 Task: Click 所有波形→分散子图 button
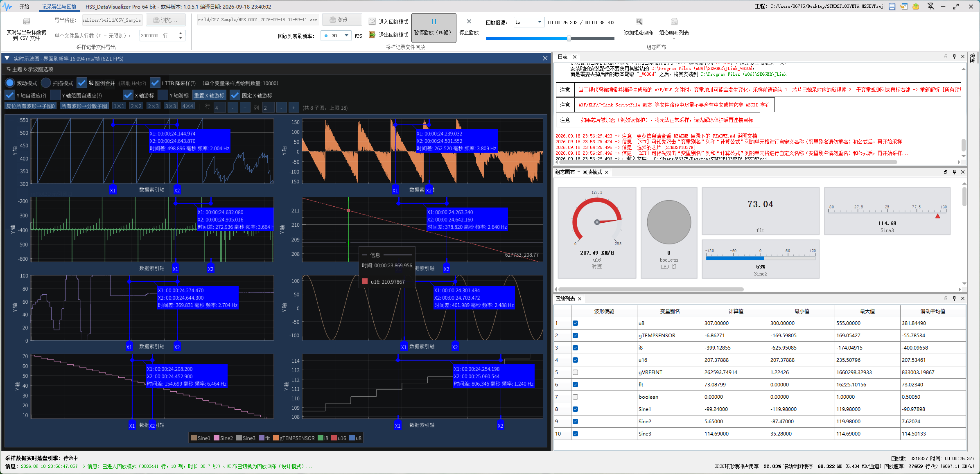[x=84, y=106]
